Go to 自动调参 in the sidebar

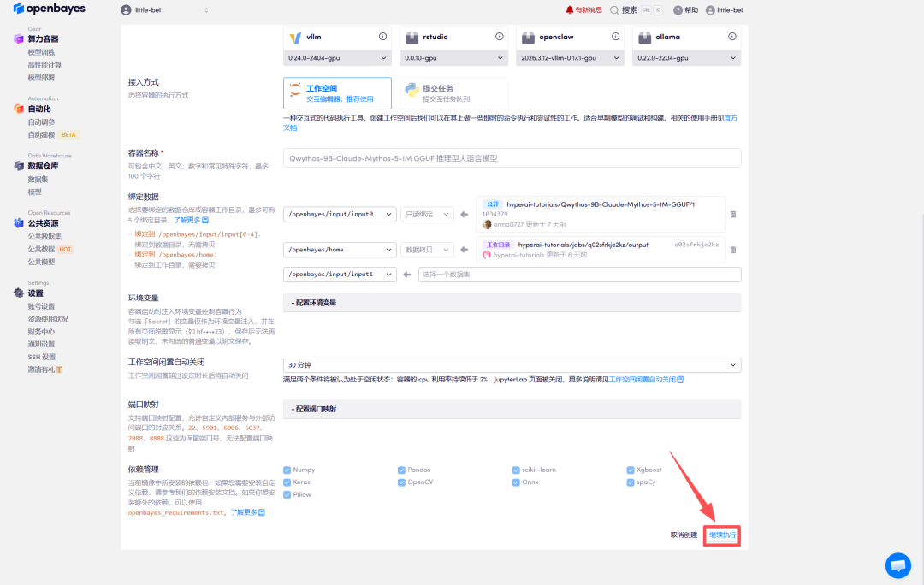(x=41, y=122)
